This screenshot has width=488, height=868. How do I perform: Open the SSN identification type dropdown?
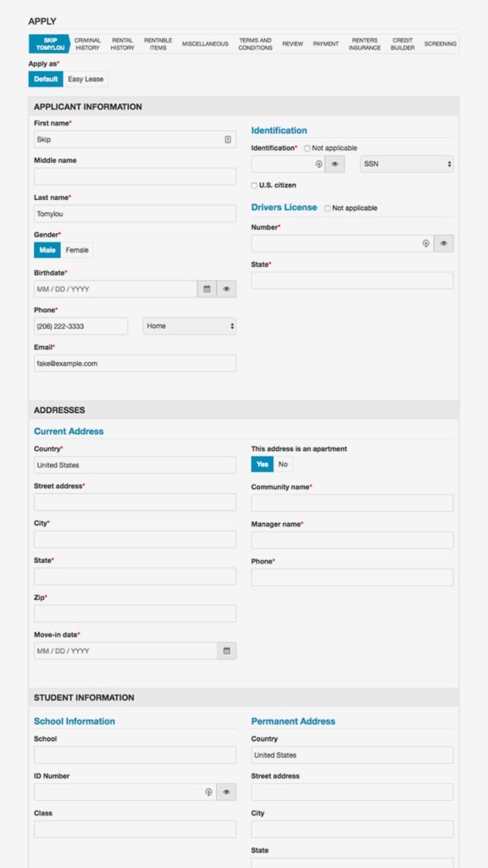407,164
